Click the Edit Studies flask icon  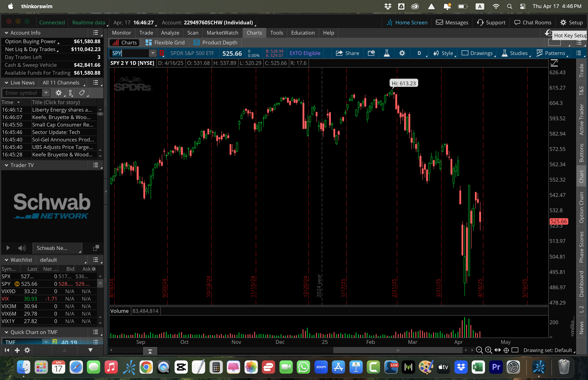pos(387,53)
